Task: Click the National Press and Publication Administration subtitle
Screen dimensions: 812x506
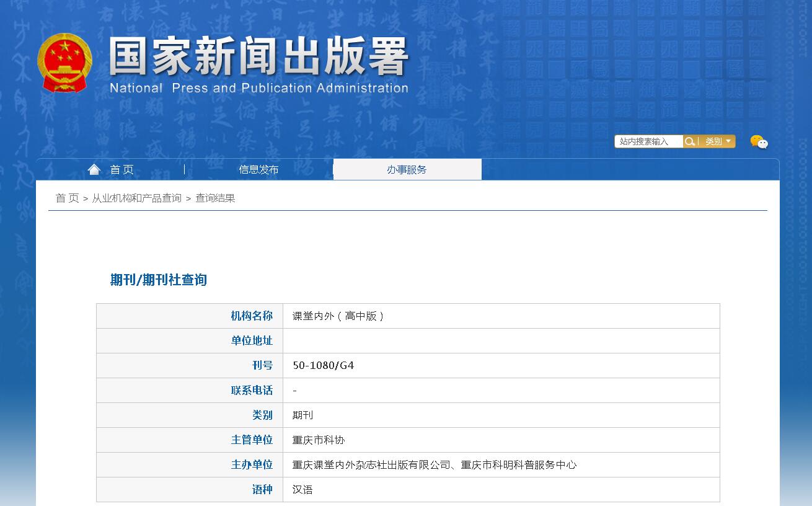Action: [258, 88]
